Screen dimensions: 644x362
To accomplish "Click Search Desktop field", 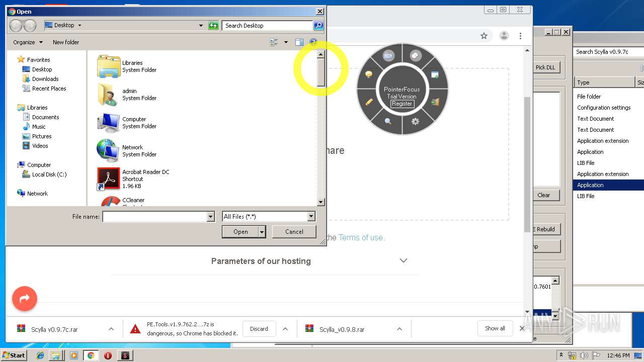I will point(268,26).
